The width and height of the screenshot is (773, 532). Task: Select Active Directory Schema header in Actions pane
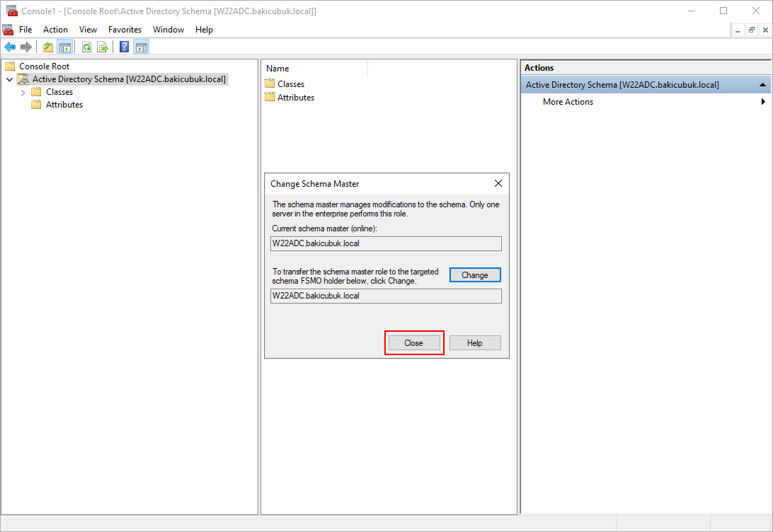point(646,85)
